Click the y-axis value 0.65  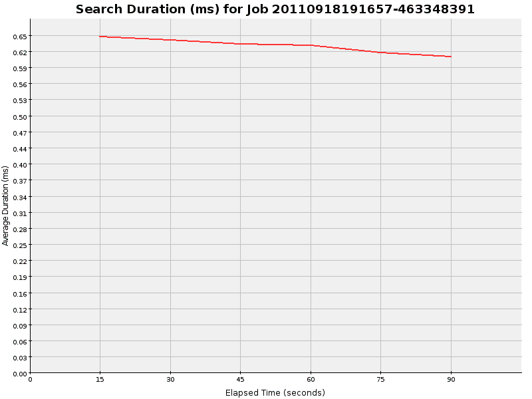point(20,37)
